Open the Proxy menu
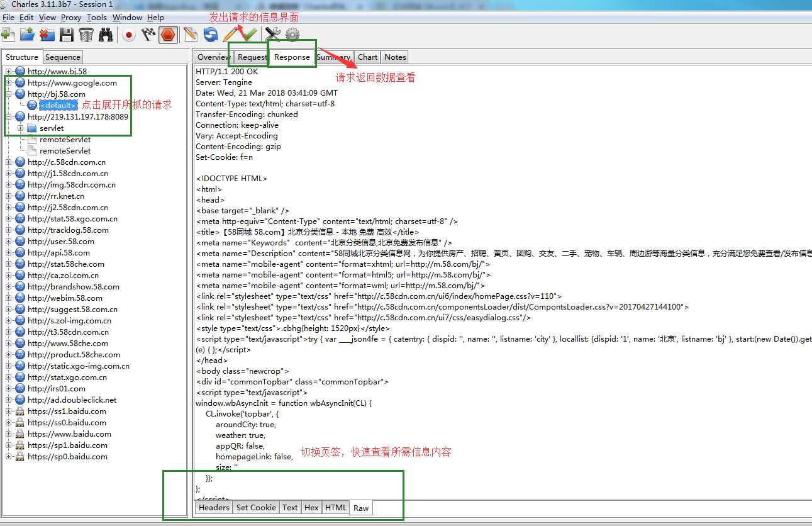Image resolution: width=812 pixels, height=526 pixels. [x=71, y=18]
